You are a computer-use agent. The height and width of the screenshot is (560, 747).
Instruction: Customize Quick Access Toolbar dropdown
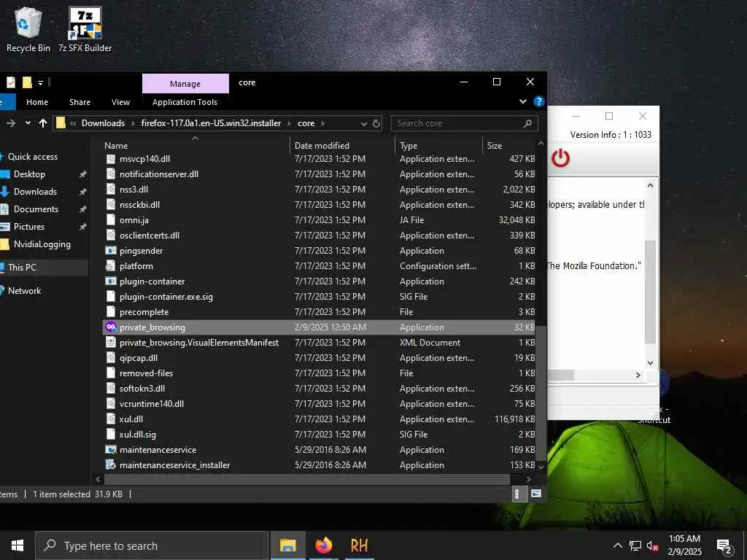(x=41, y=83)
